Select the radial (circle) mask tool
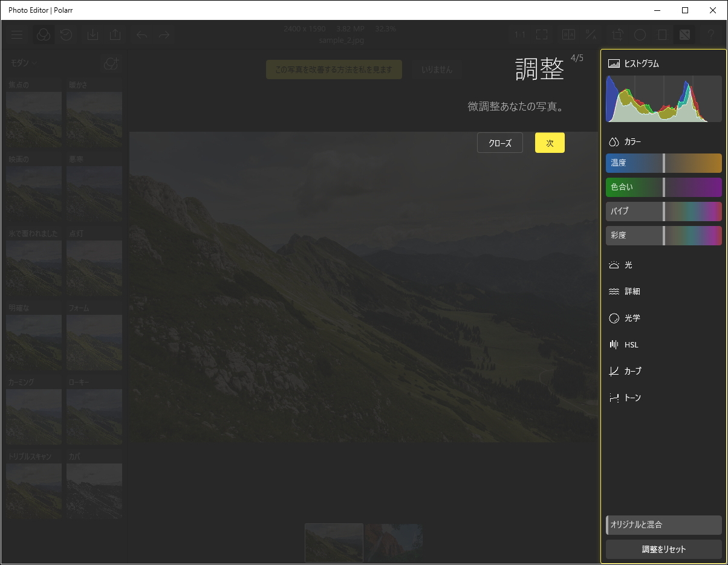The width and height of the screenshot is (728, 565). coord(640,34)
